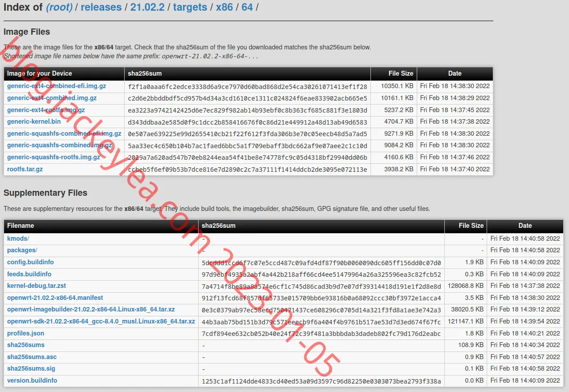Click the date Fri Feb 18 14:40:21 2022
Viewport: 569px width, 392px height.
(525, 333)
